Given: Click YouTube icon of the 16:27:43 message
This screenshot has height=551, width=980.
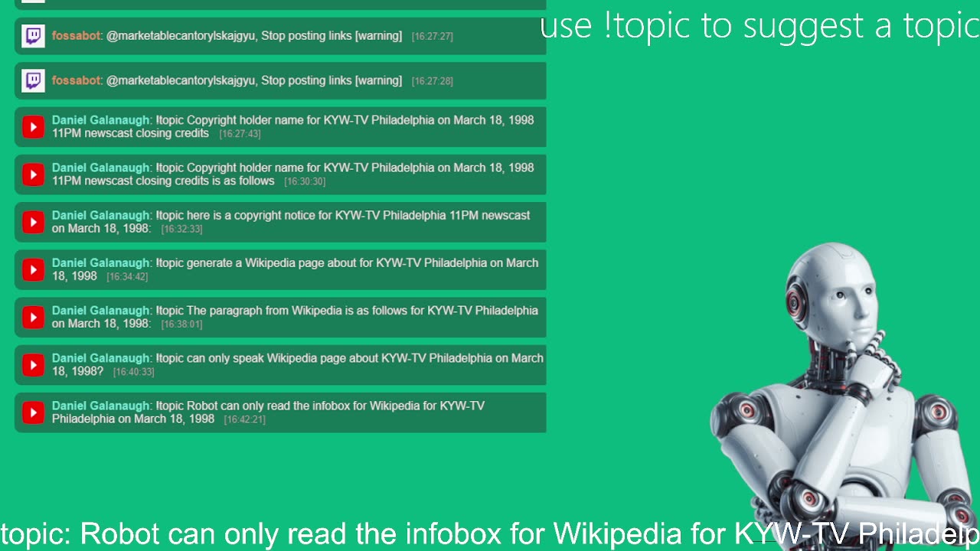Looking at the screenshot, I should point(33,126).
